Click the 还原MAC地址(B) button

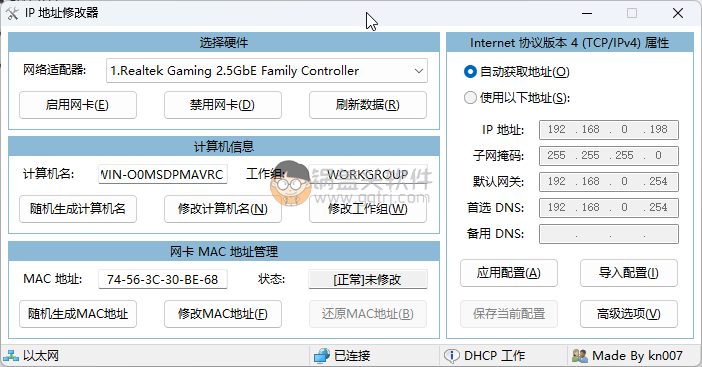point(368,314)
